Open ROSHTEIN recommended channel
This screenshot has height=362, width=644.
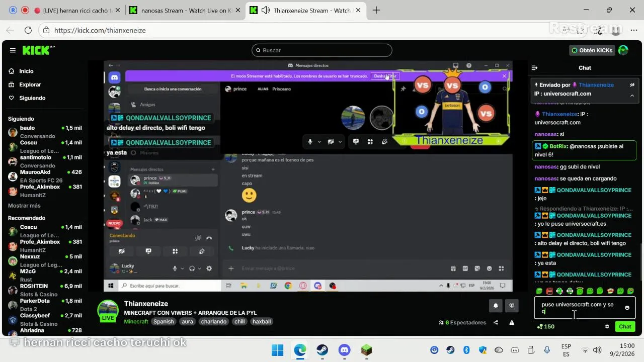tap(45, 290)
